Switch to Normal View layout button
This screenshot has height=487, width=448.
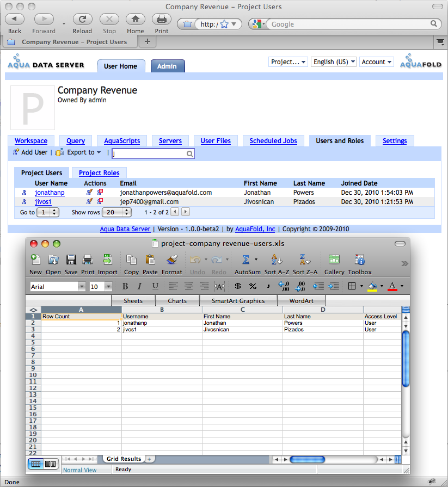click(36, 464)
